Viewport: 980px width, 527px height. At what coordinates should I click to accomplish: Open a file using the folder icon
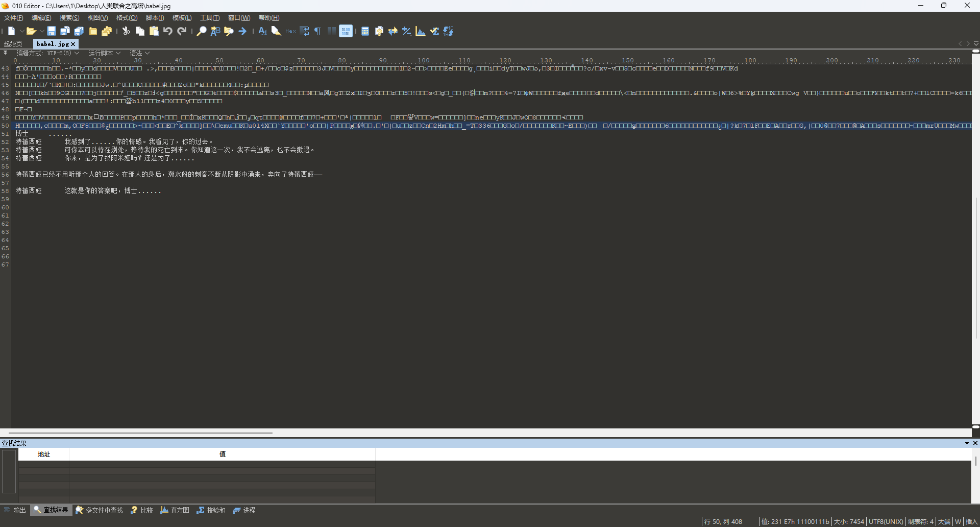click(31, 31)
